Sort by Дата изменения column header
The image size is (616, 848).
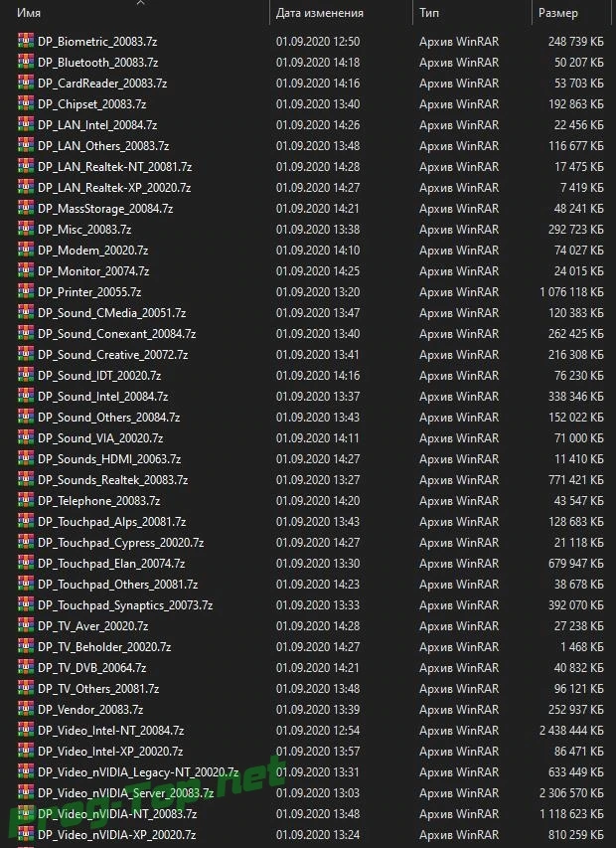point(319,13)
